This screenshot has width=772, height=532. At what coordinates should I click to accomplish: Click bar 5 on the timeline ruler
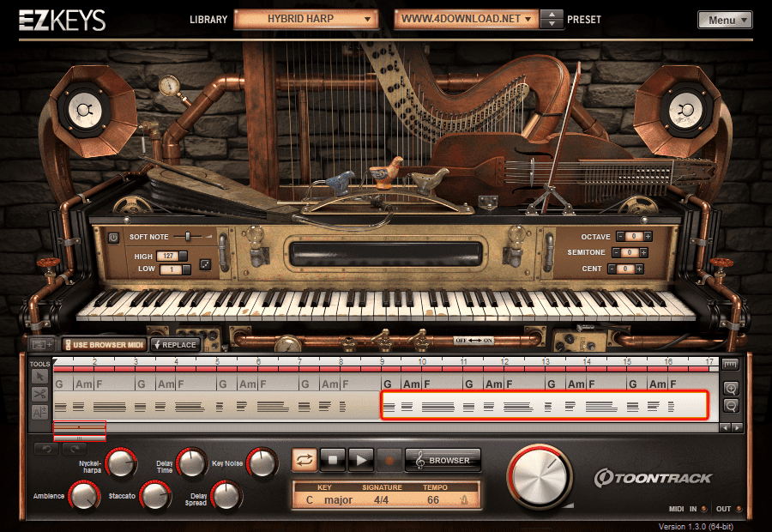(217, 361)
